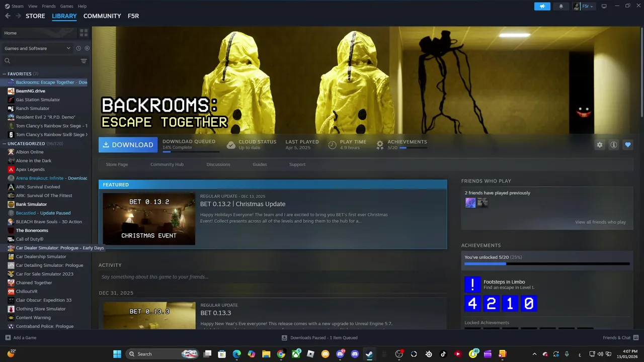Image resolution: width=644 pixels, height=362 pixels.
Task: Open the notifications bell
Action: [561, 7]
